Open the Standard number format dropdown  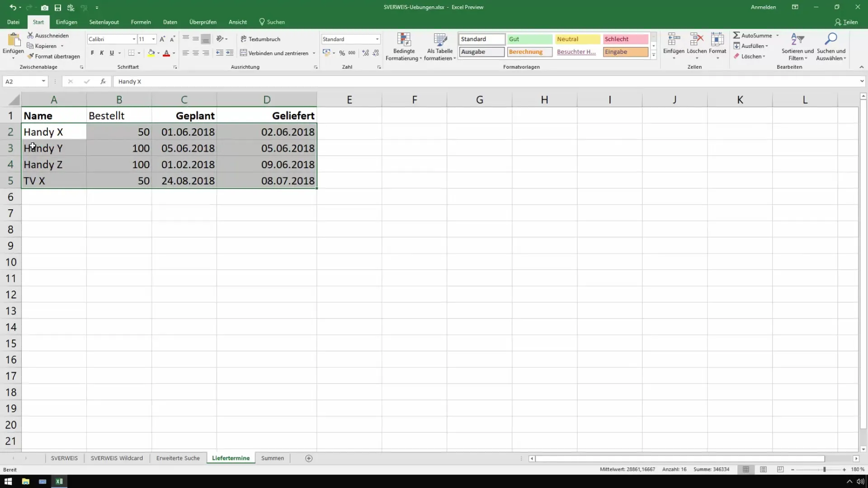(x=377, y=39)
